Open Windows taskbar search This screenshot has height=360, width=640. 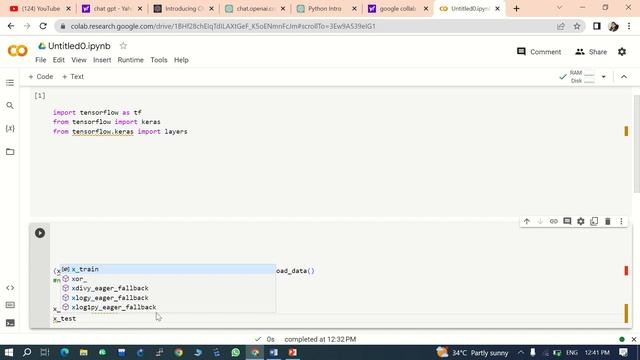[x=27, y=352]
